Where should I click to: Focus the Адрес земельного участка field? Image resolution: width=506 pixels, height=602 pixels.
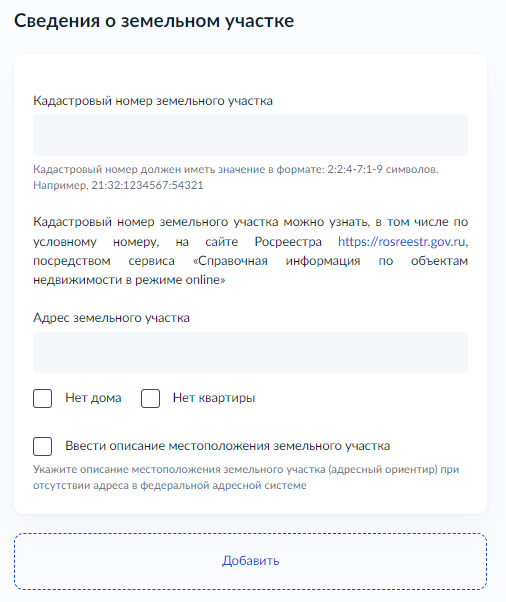point(250,352)
